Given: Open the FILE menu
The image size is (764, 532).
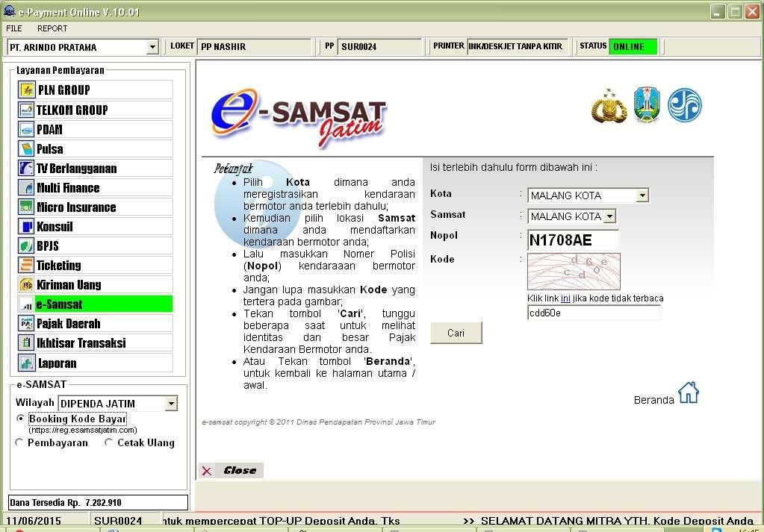Looking at the screenshot, I should [x=13, y=28].
